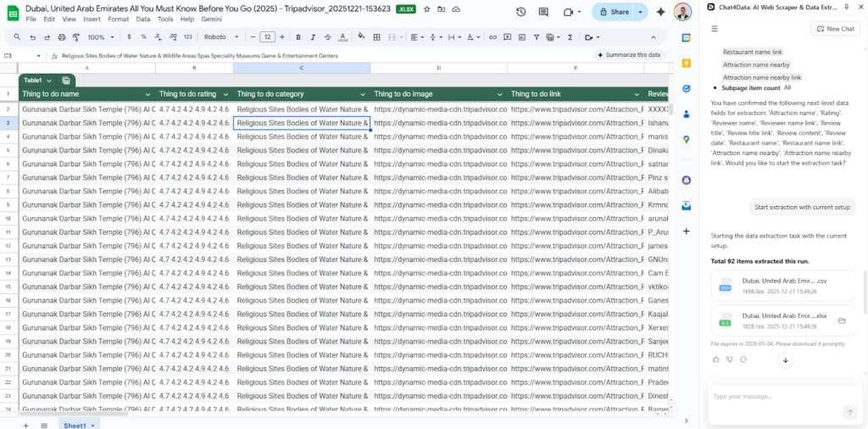The image size is (868, 429).
Task: Click the move to folder icon
Action: [x=441, y=9]
